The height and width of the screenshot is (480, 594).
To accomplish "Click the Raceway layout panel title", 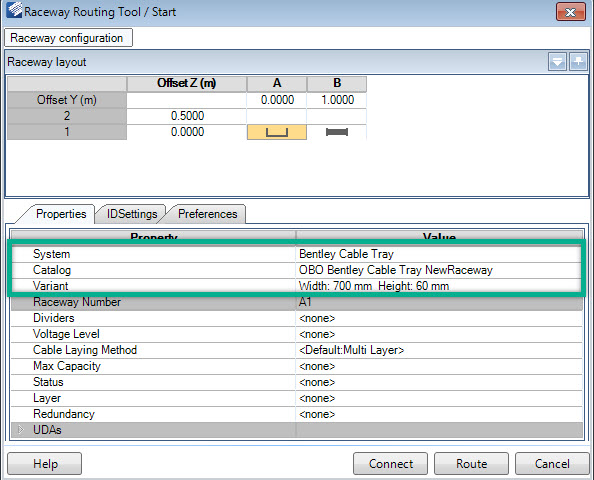I will pyautogui.click(x=47, y=62).
